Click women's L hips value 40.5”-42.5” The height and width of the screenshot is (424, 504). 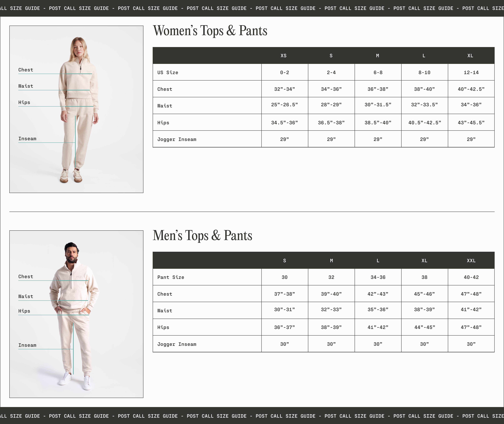point(424,123)
